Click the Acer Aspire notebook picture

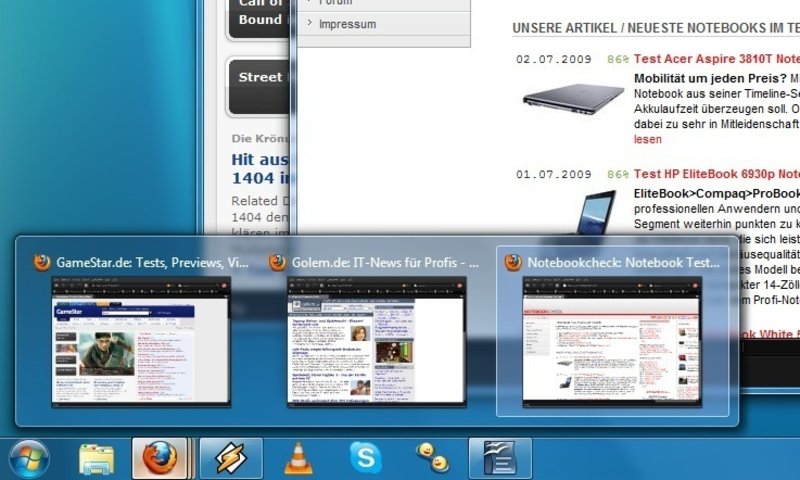573,99
